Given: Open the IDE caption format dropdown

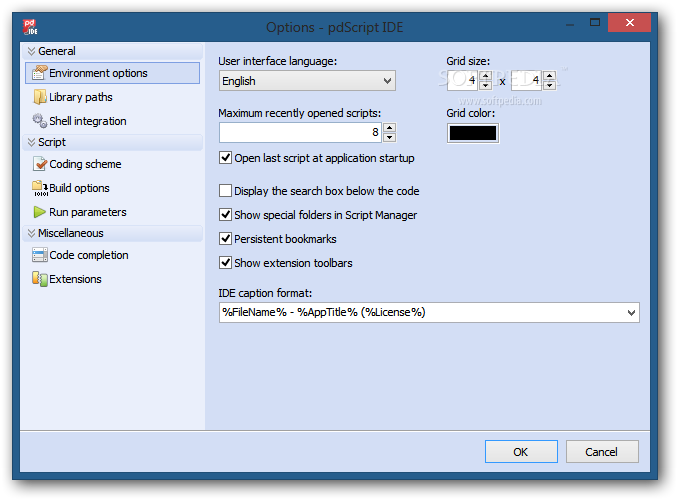Looking at the screenshot, I should click(x=631, y=312).
